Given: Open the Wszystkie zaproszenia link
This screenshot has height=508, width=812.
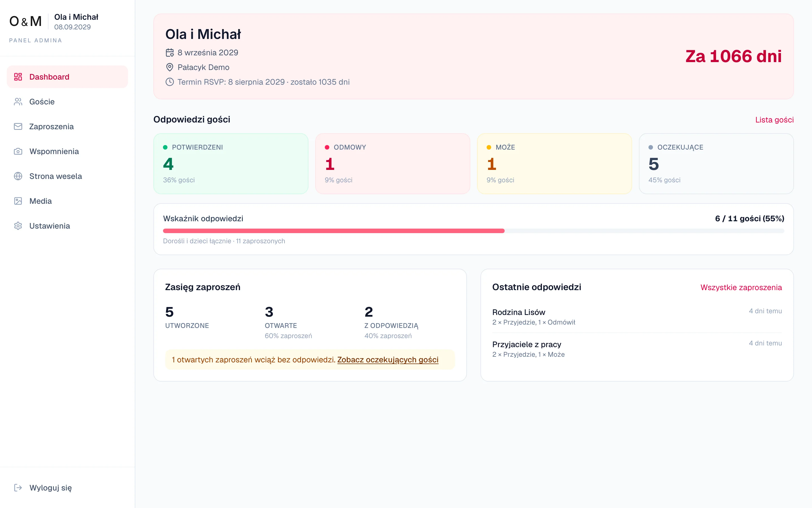Looking at the screenshot, I should (x=741, y=288).
